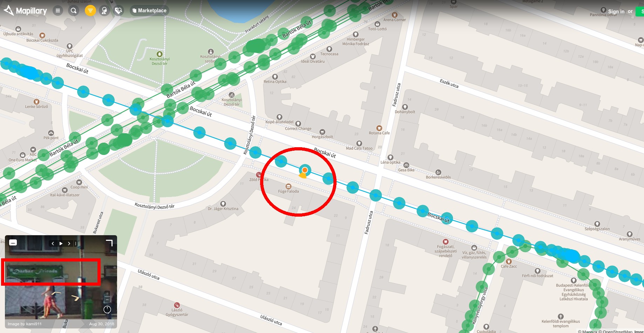Go to next image in sequence
The width and height of the screenshot is (644, 333).
click(x=69, y=243)
